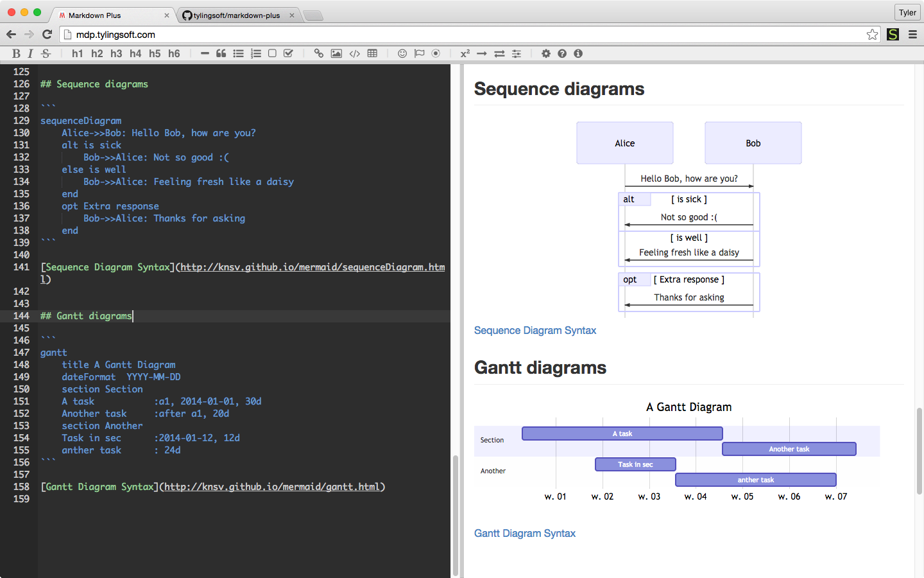Insert flowchart with right arrow icon
Image resolution: width=924 pixels, height=578 pixels.
[482, 54]
